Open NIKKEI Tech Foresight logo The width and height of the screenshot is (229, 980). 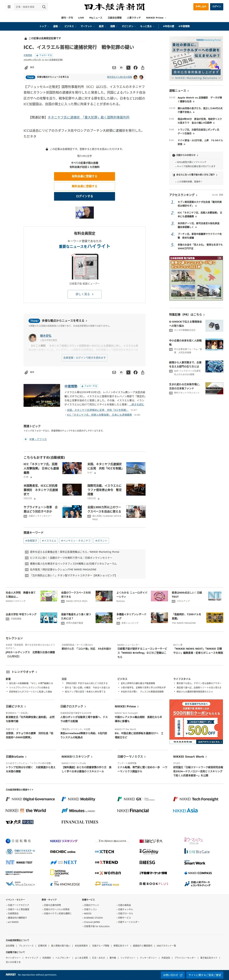click(x=196, y=799)
